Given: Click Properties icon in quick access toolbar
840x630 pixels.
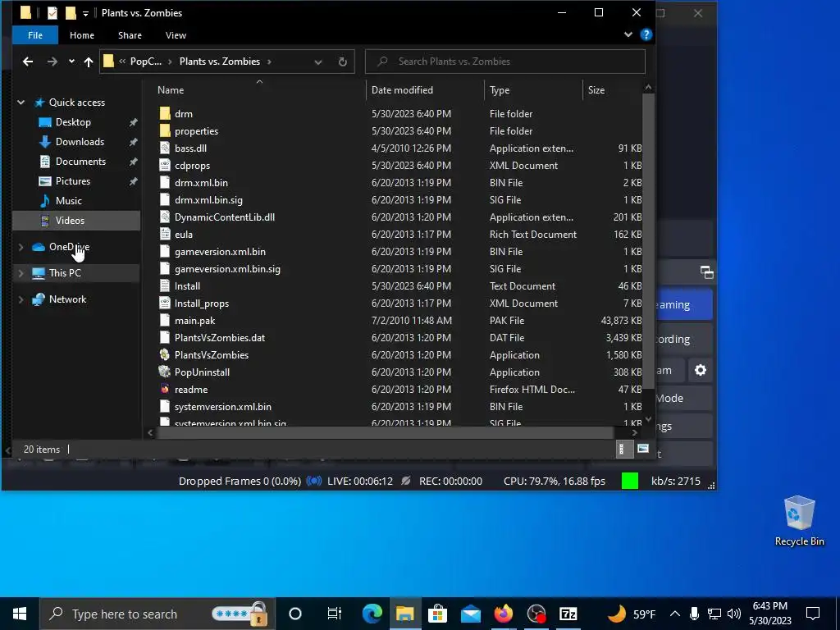Looking at the screenshot, I should click(x=52, y=13).
